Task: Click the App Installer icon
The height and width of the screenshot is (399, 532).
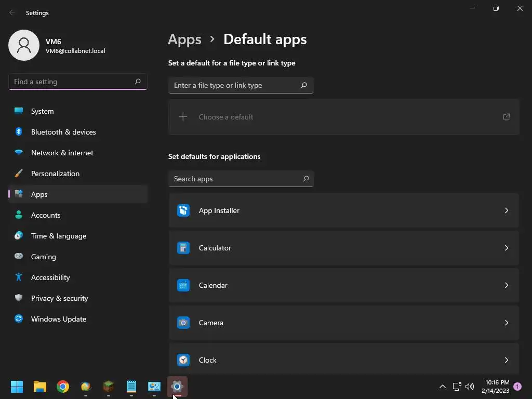Action: [x=183, y=210]
